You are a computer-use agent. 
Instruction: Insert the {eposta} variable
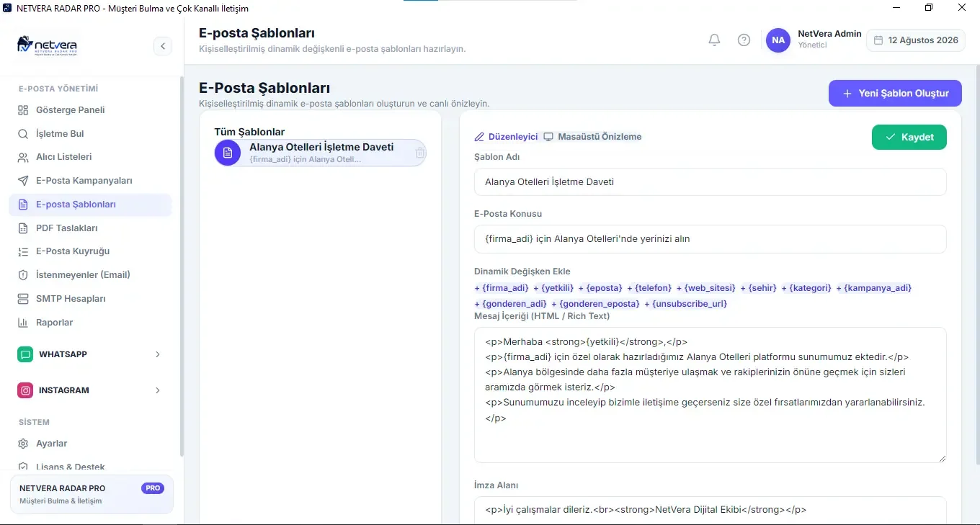(600, 288)
